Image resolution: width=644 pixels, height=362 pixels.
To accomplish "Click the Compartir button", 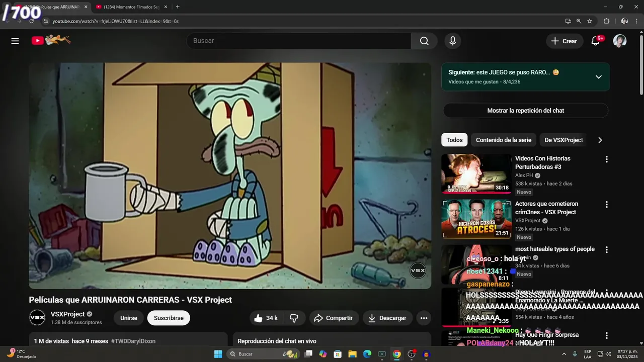I will pyautogui.click(x=334, y=318).
